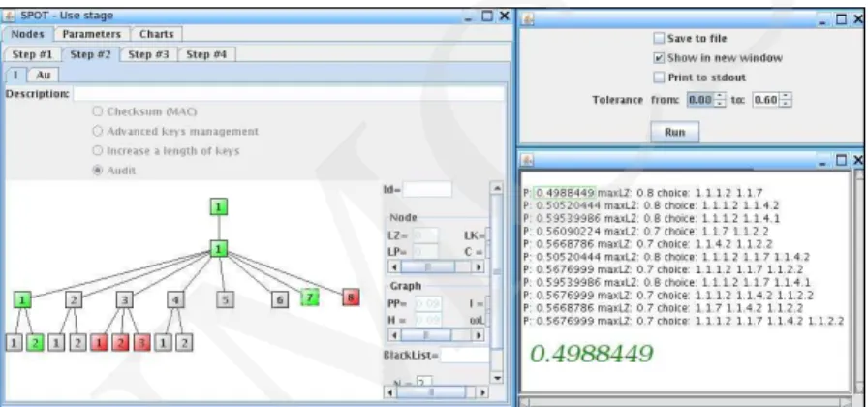This screenshot has height=407, width=868.
Task: Select the red node 8 in the graph
Action: [351, 297]
